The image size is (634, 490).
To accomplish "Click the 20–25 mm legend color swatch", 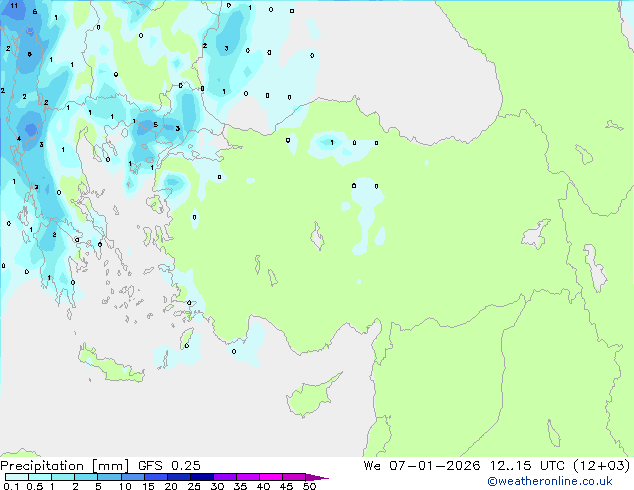I will [179, 477].
